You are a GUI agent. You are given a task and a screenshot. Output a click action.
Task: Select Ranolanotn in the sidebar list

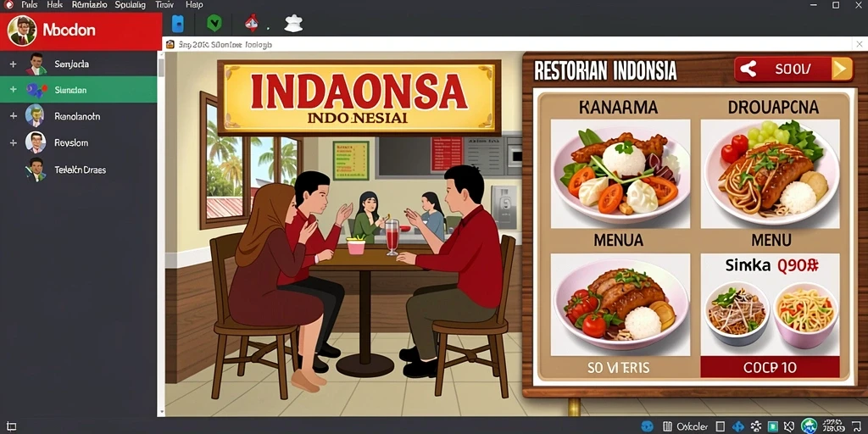tap(78, 116)
